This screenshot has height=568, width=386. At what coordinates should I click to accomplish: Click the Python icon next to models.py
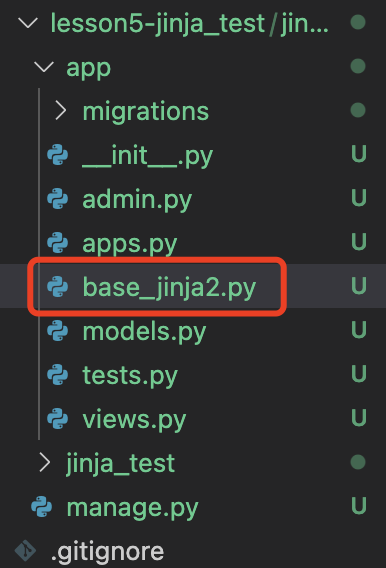(58, 330)
